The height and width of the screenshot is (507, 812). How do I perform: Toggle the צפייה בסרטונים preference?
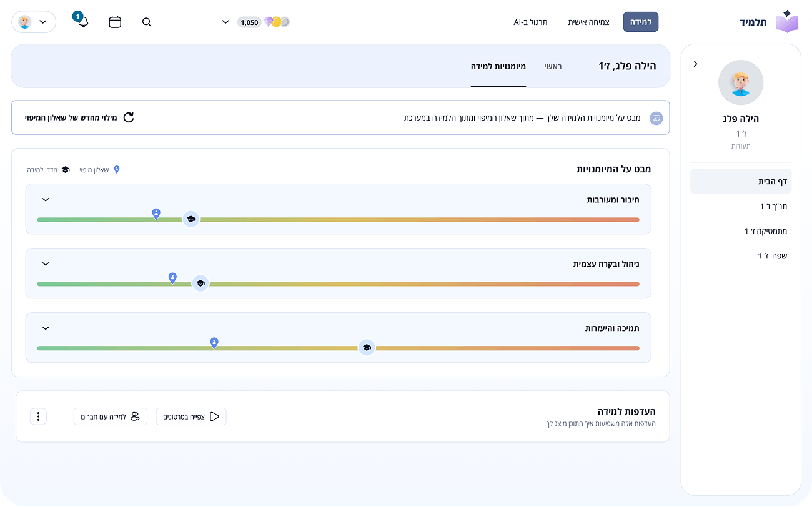pyautogui.click(x=191, y=416)
